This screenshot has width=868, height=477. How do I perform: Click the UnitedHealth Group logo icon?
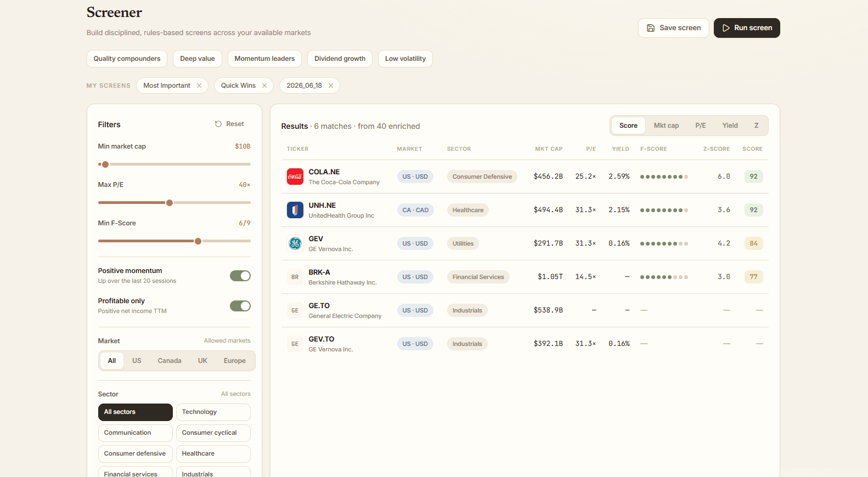coord(295,210)
